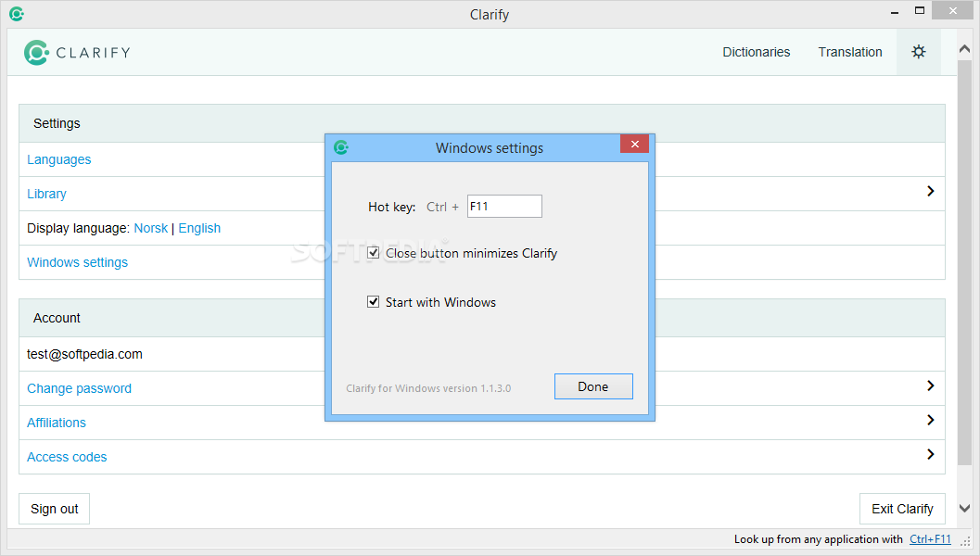Click the Sign out button

coord(55,509)
